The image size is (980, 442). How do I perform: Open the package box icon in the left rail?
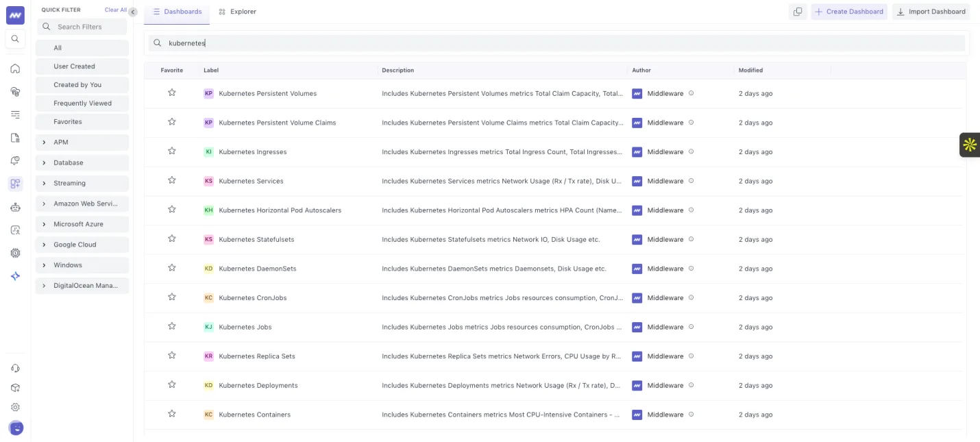tap(15, 388)
